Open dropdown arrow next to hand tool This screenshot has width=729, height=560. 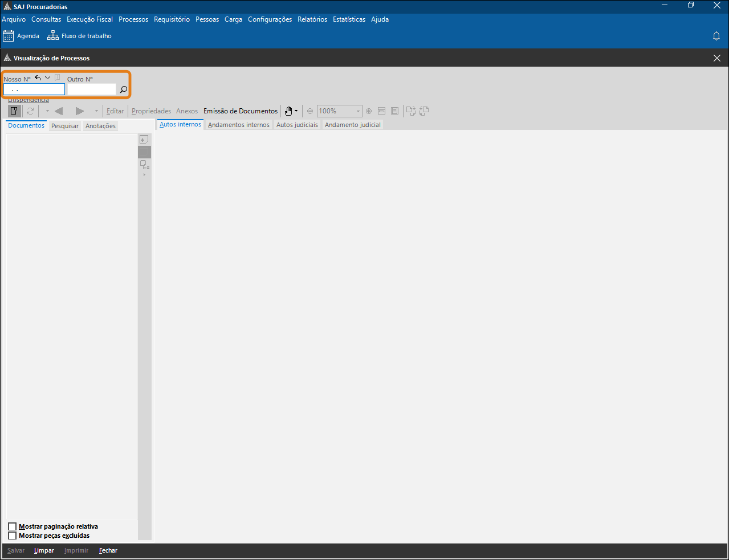click(x=296, y=111)
